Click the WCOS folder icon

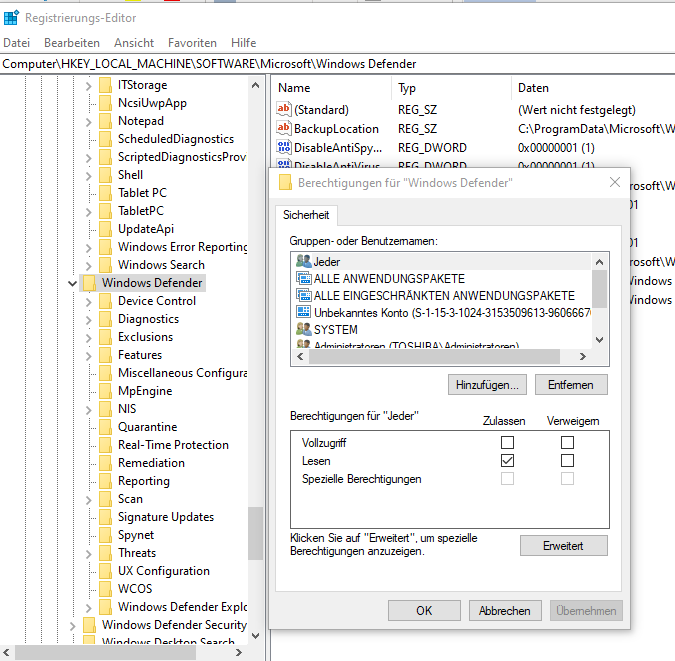(x=105, y=589)
